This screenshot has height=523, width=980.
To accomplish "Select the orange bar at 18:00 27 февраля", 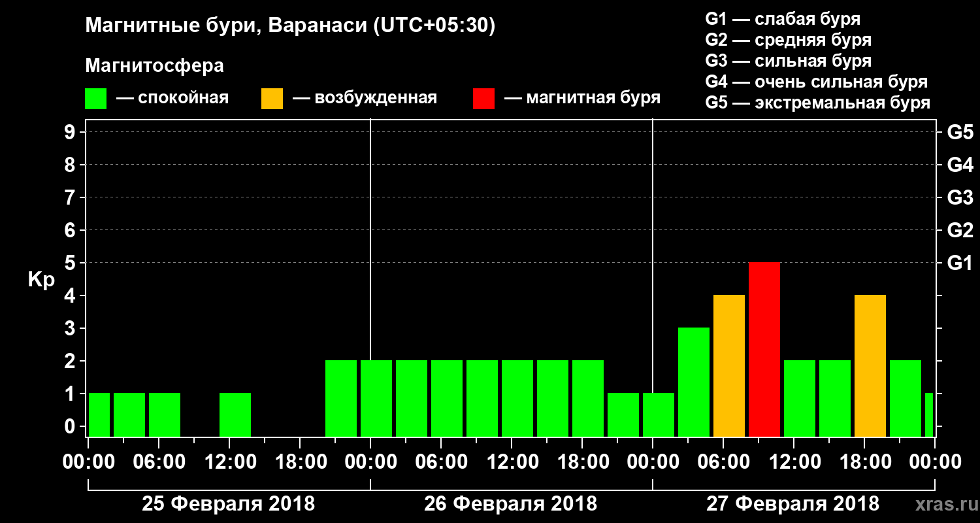I will [x=870, y=365].
